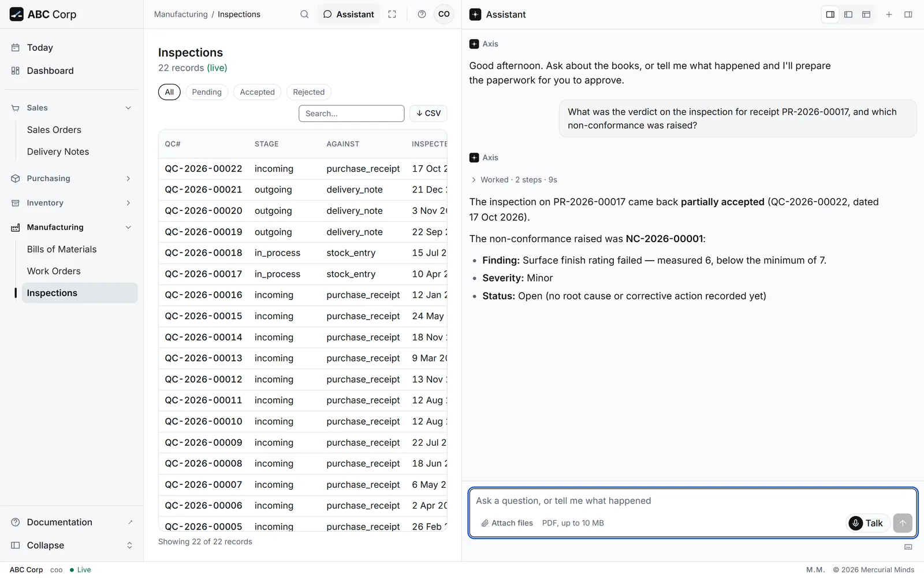
Task: Filter inspections by Accepted
Action: (257, 92)
